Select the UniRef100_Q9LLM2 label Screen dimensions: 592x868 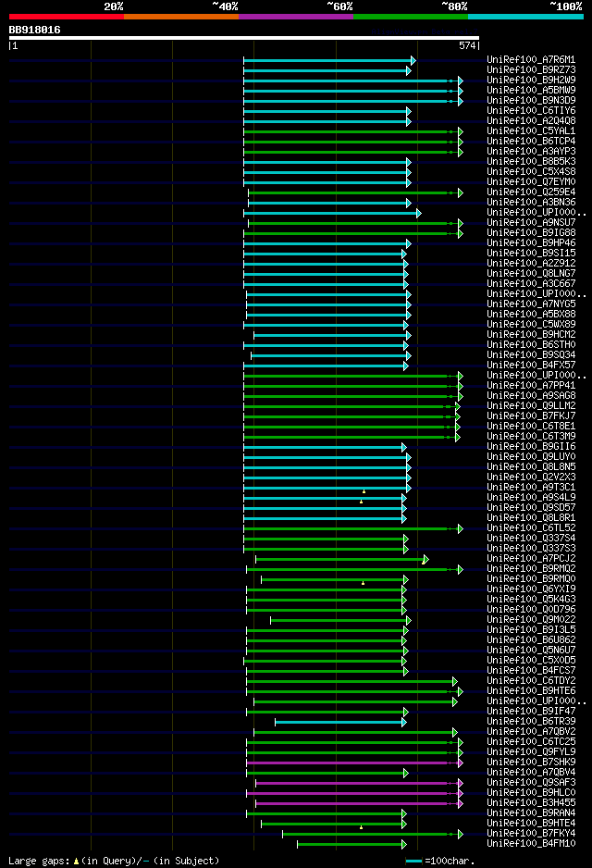(x=531, y=406)
